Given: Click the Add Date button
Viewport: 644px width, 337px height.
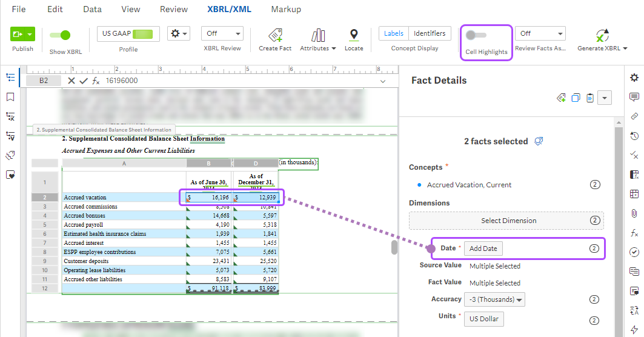Looking at the screenshot, I should [x=483, y=249].
